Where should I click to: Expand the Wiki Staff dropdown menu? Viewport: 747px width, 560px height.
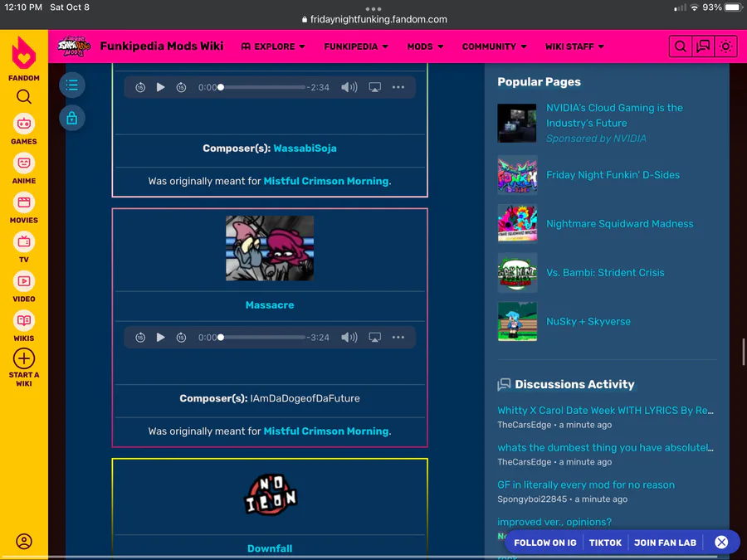(574, 46)
